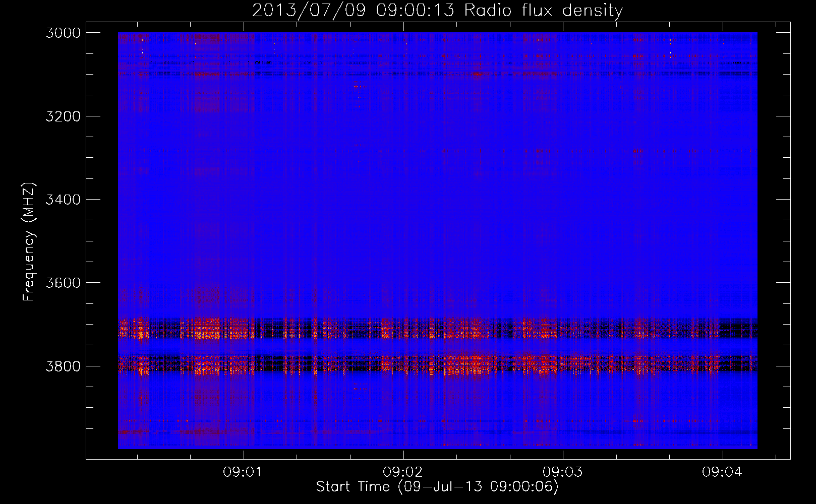Click the 3000 frequency tick label
This screenshot has width=816, height=504.
(63, 33)
